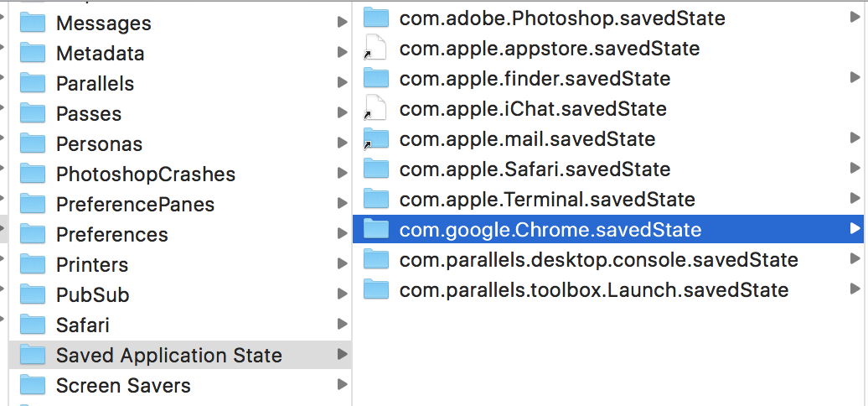This screenshot has height=406, width=868.
Task: Click the Screen Savers folder icon
Action: click(x=32, y=385)
